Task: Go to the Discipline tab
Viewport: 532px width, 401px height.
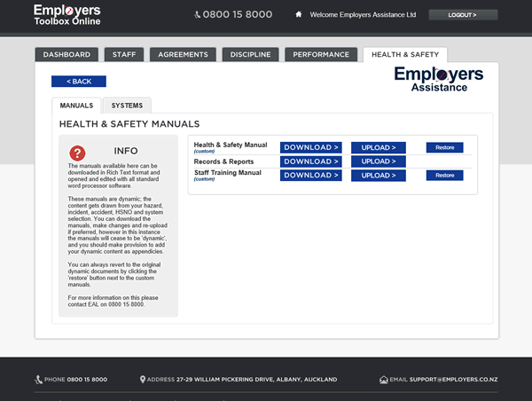Action: [x=249, y=55]
